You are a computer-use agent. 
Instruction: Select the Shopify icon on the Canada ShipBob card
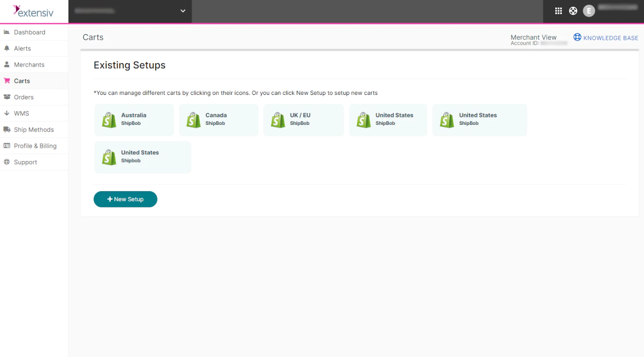click(x=193, y=120)
